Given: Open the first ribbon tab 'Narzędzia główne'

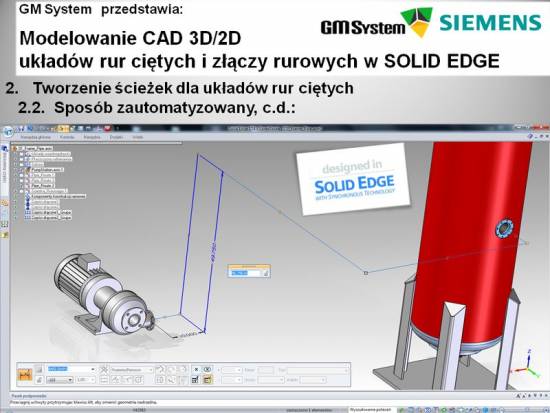Looking at the screenshot, I should point(35,137).
